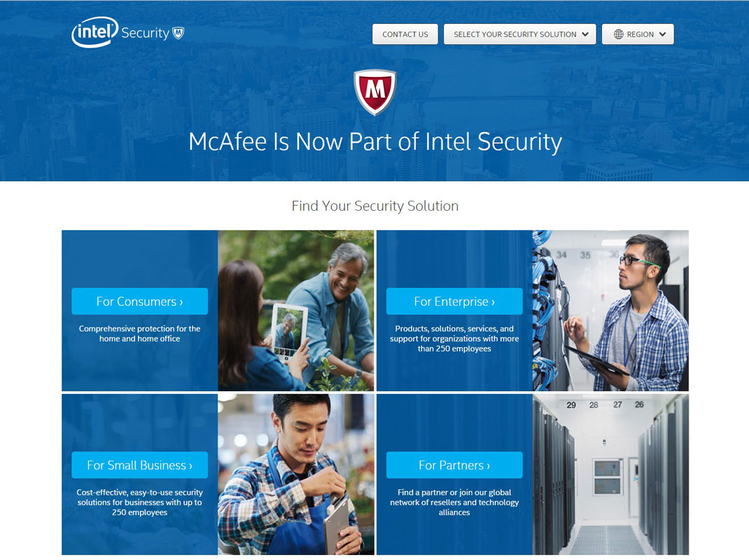Viewport: 749px width, 560px height.
Task: Select the For Small Business button
Action: coord(139,465)
